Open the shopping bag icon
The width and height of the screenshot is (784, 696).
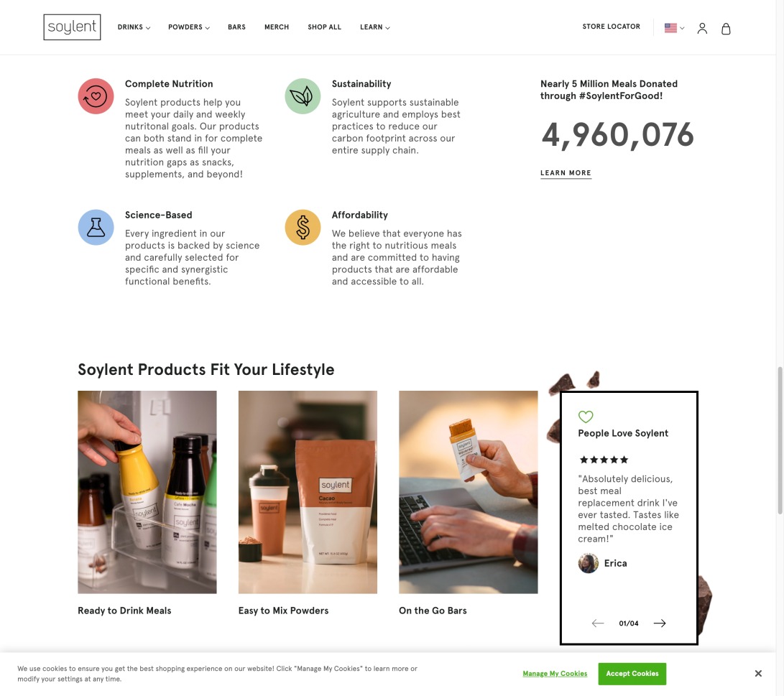726,29
